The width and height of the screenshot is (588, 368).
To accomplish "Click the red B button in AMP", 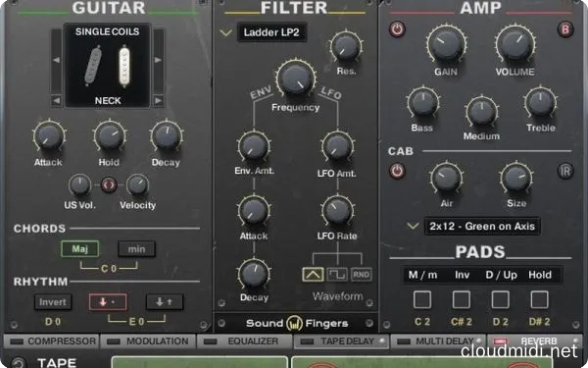I will pyautogui.click(x=565, y=29).
